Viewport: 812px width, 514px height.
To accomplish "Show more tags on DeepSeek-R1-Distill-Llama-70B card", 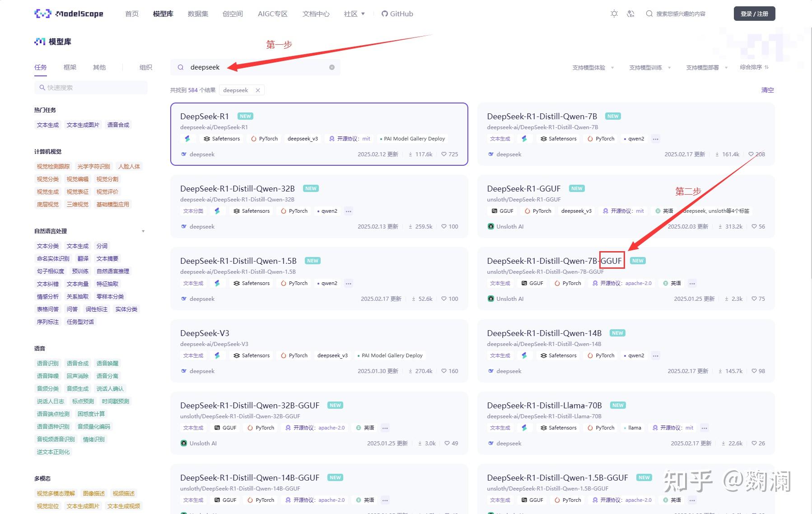I will 705,428.
